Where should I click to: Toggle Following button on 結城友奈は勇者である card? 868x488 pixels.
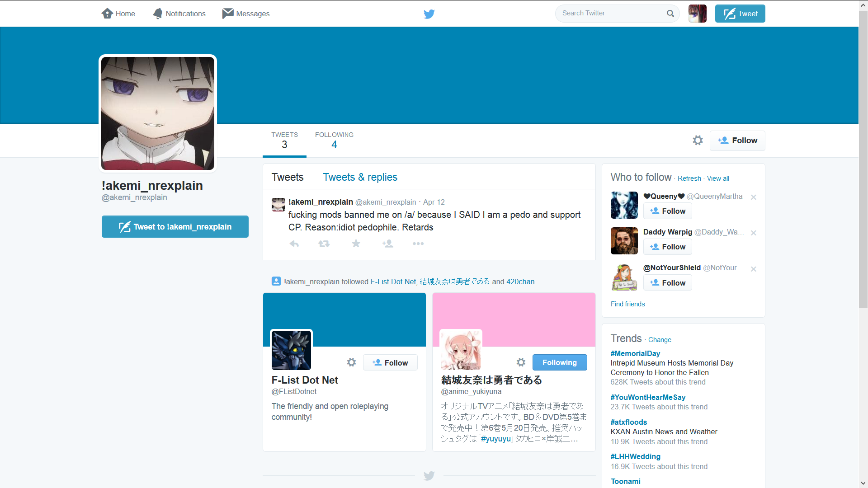559,362
